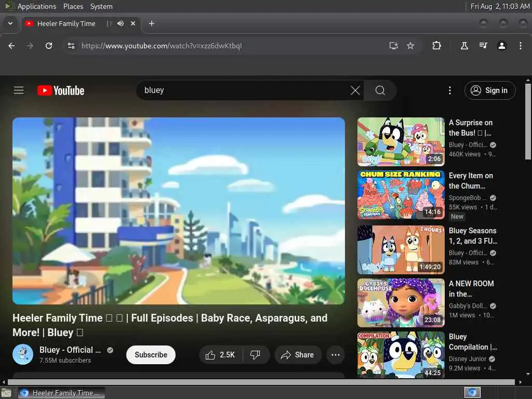Viewport: 532px width, 399px height.
Task: Open Every Item on the Chum title
Action: pos(471,180)
